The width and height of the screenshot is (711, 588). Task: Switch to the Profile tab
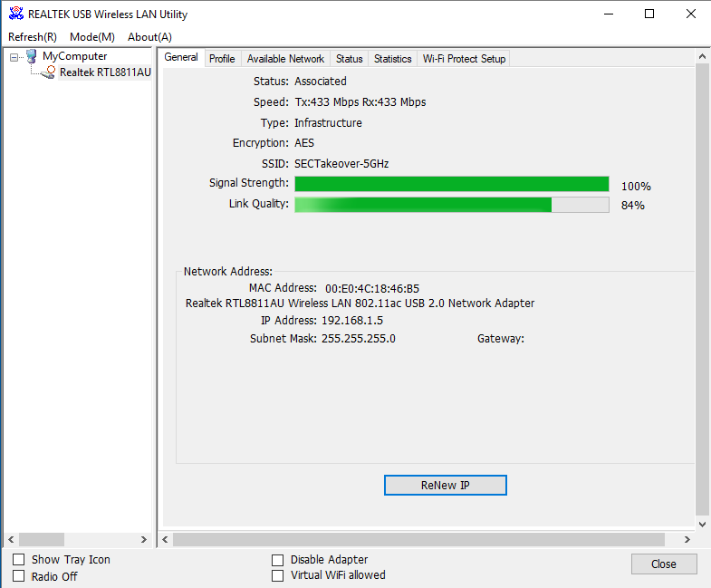point(222,59)
